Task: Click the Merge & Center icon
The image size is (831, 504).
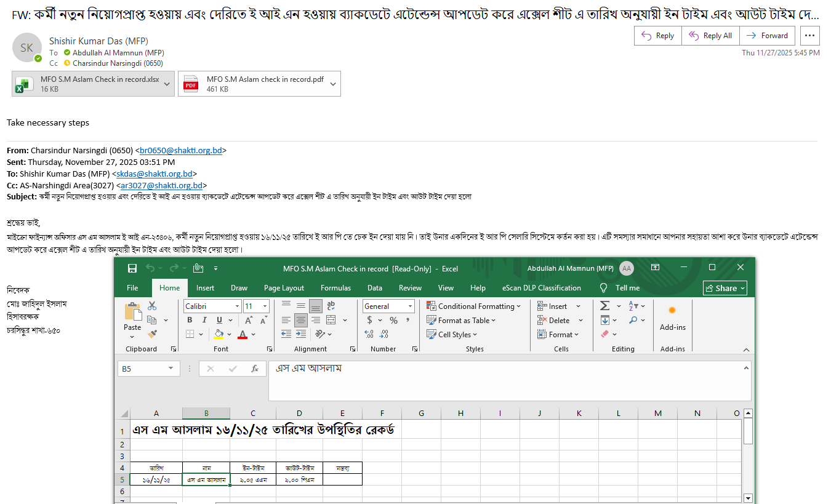Action: [331, 320]
